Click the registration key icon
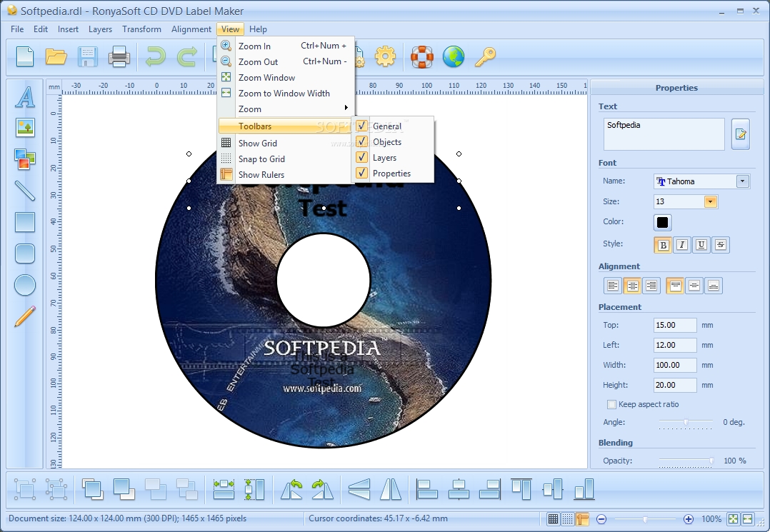Image resolution: width=770 pixels, height=532 pixels. pos(485,56)
